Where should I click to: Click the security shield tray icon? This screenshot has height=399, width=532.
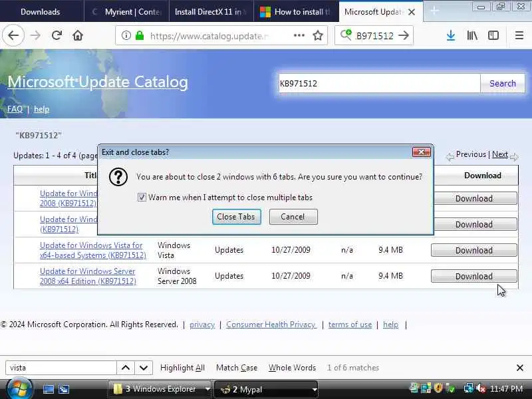pos(438,388)
